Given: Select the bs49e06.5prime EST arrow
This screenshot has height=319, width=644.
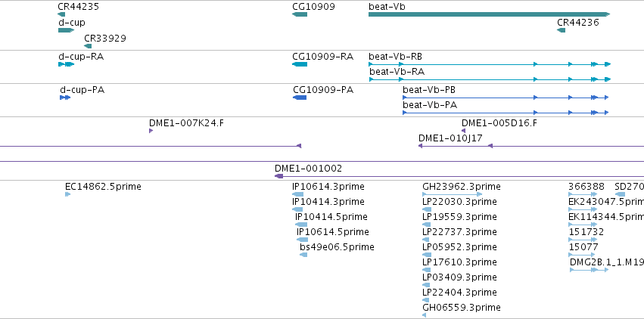Looking at the screenshot, I should coord(303,255).
